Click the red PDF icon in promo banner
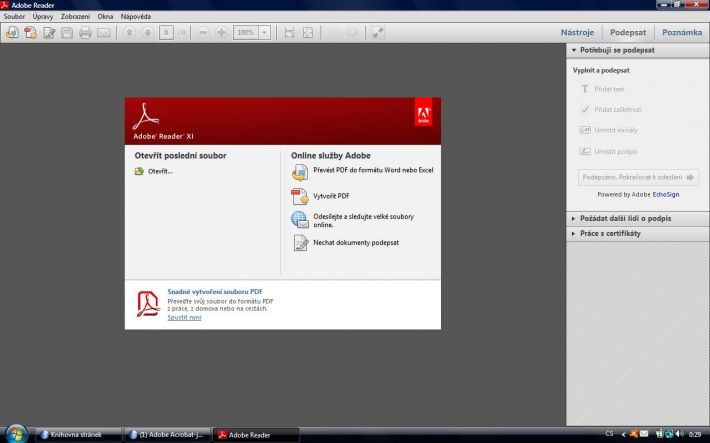This screenshot has height=443, width=710. pos(148,304)
